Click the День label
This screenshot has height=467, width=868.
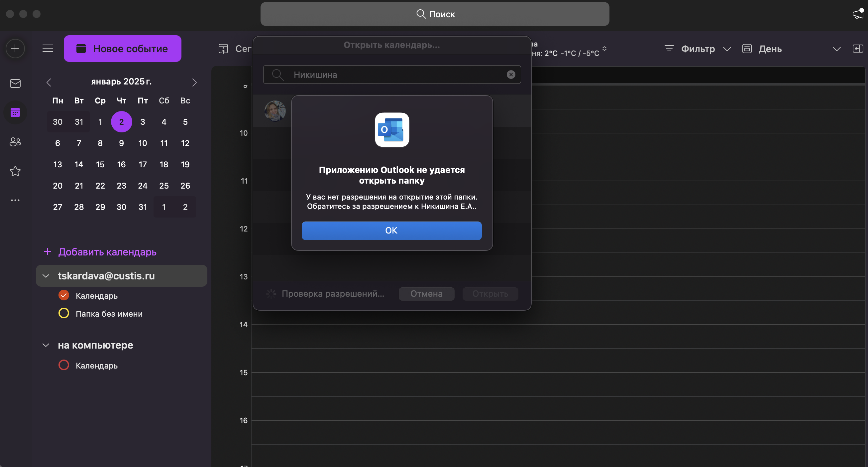pos(770,49)
